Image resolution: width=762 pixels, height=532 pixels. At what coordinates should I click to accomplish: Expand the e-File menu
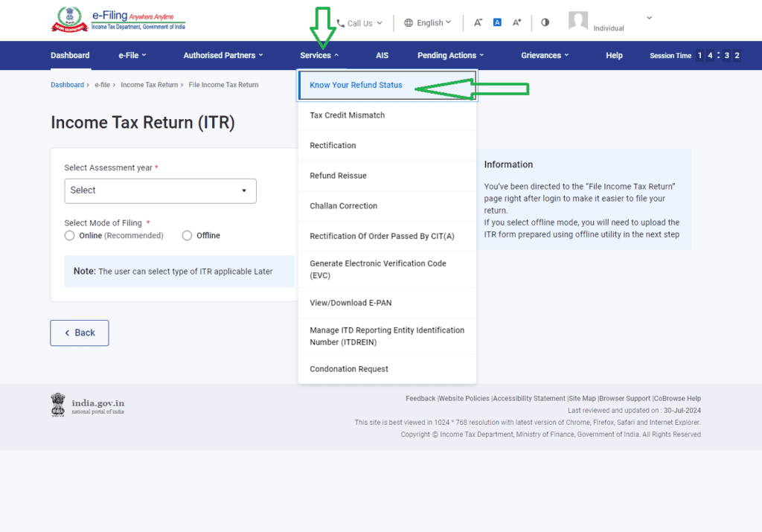coord(132,56)
